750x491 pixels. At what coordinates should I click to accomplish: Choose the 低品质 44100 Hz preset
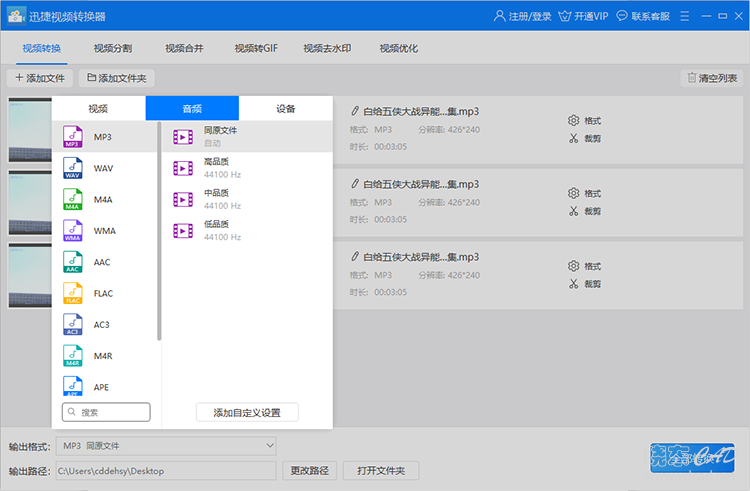tap(247, 230)
